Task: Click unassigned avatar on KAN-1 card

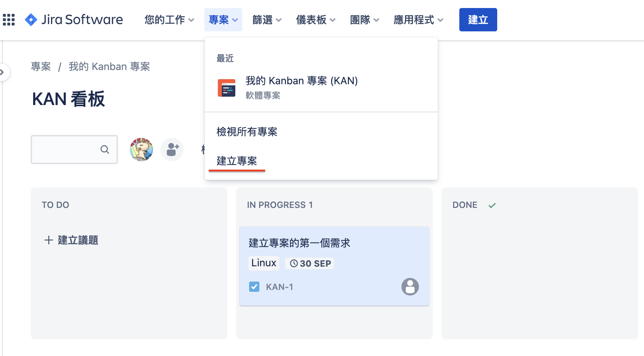Action: click(410, 287)
